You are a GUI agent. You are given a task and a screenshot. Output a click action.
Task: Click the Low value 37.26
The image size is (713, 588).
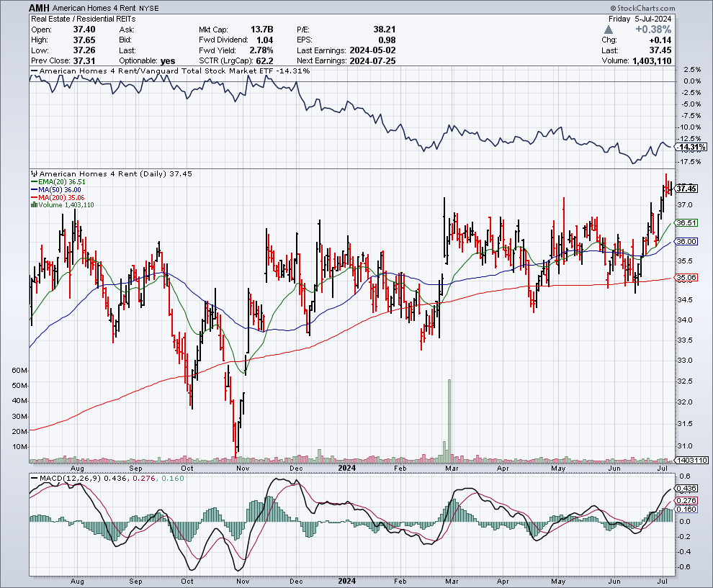(84, 50)
